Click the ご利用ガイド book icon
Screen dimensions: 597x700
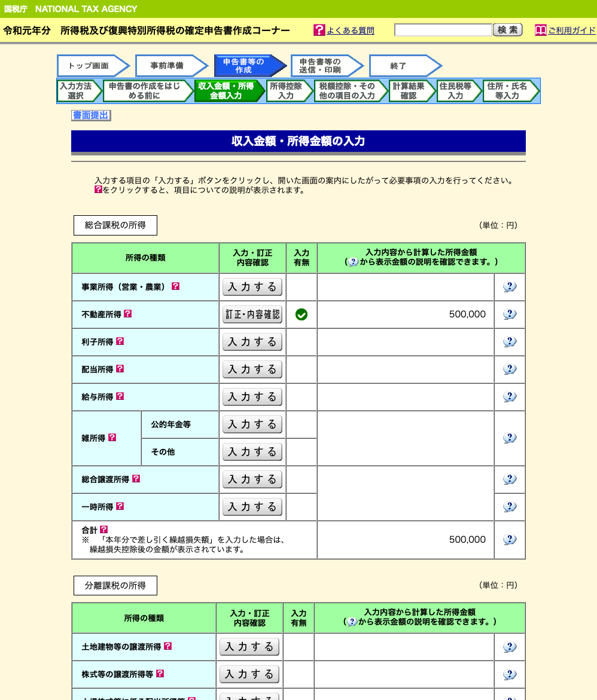(541, 30)
